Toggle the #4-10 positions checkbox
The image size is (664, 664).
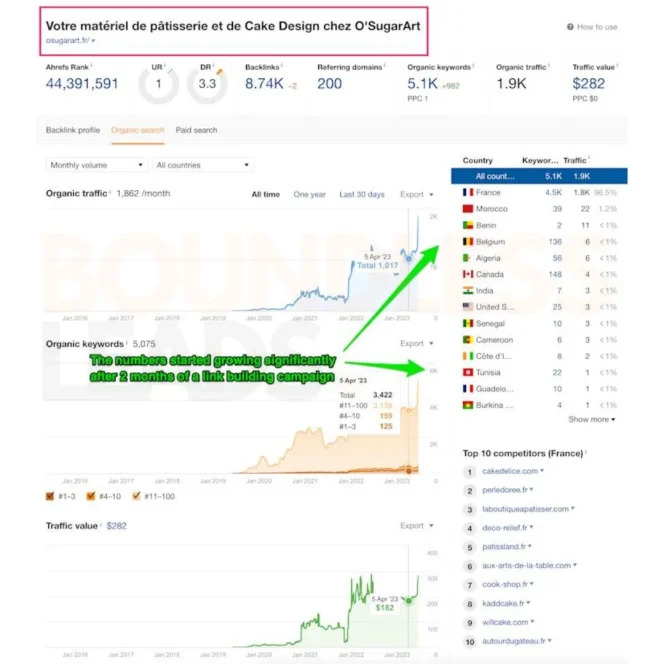tap(91, 496)
